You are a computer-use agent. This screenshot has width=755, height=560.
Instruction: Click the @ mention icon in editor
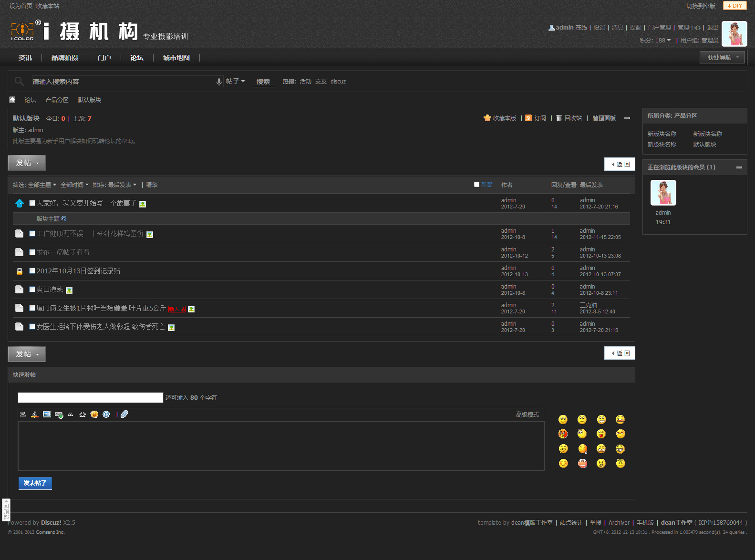pyautogui.click(x=106, y=415)
